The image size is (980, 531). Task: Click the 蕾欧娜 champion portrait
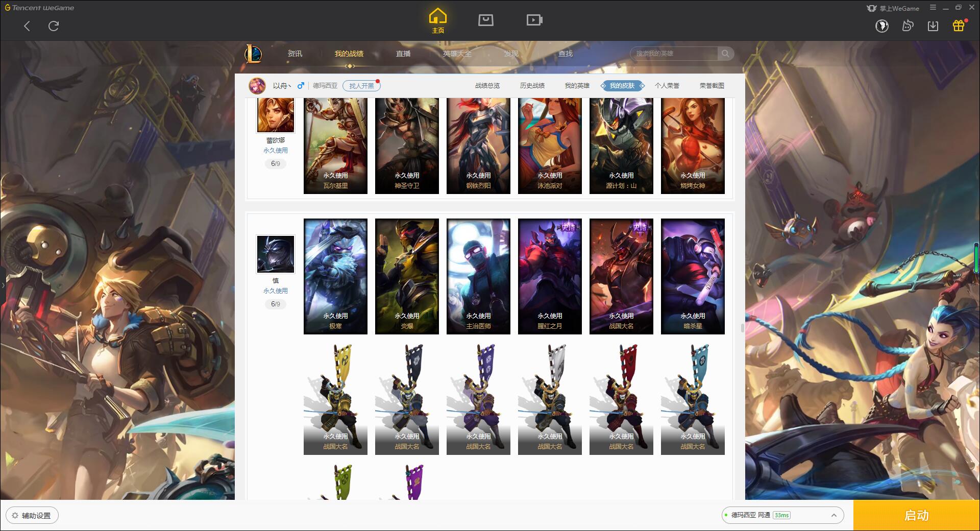pyautogui.click(x=276, y=115)
